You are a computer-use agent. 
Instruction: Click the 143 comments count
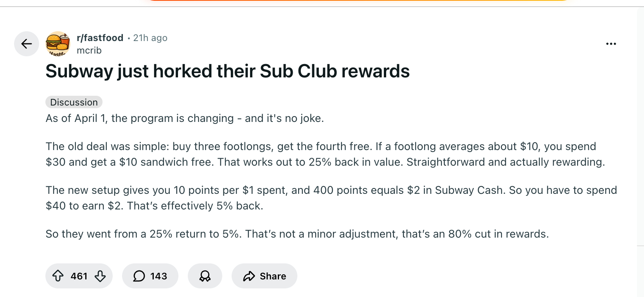[x=158, y=276]
